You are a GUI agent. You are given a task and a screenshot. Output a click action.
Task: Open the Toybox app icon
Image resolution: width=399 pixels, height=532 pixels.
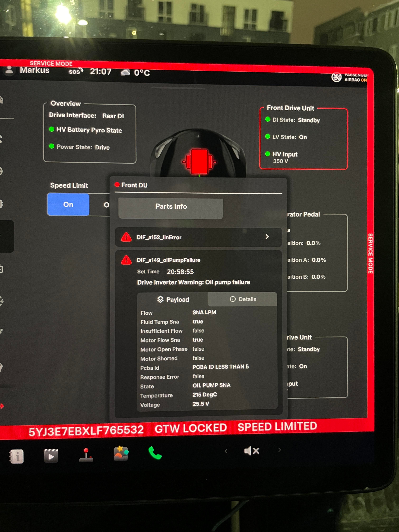(121, 454)
